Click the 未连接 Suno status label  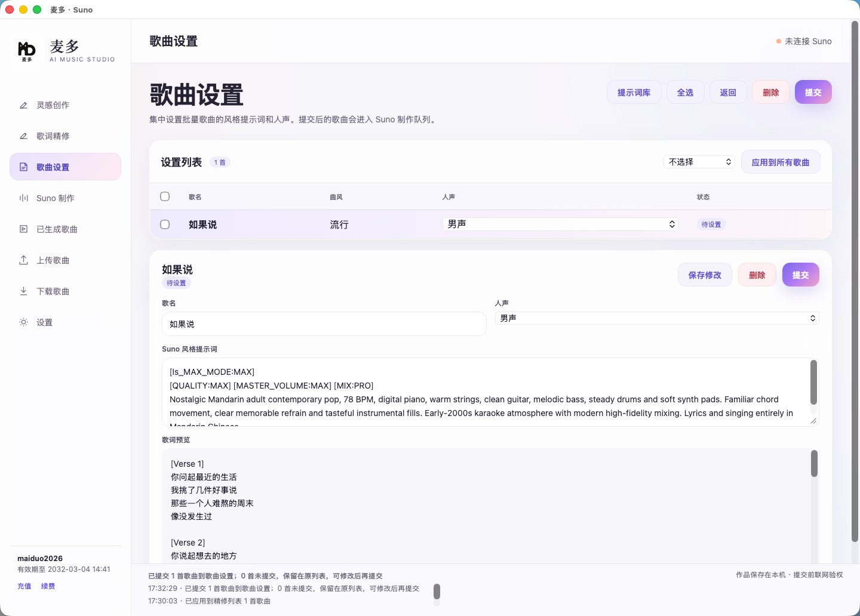click(808, 41)
